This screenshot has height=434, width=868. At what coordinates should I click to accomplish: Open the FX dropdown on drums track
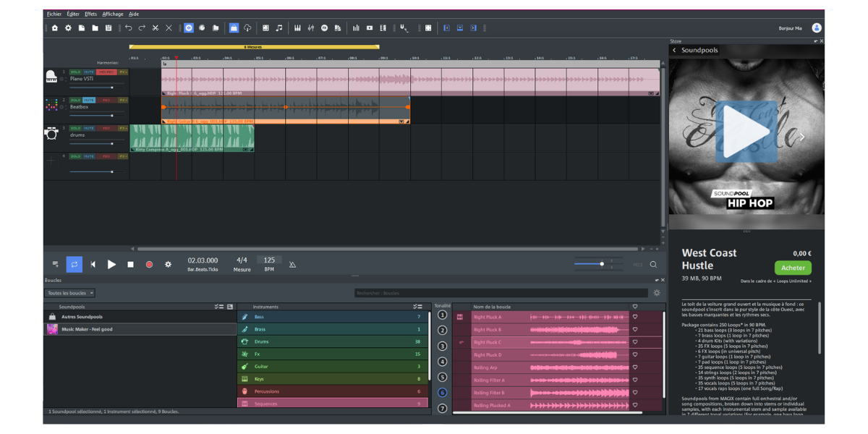pyautogui.click(x=123, y=128)
